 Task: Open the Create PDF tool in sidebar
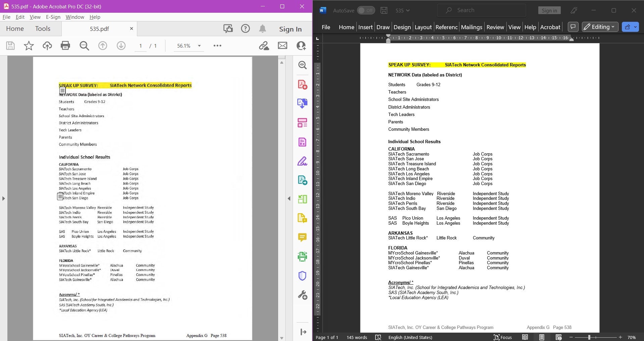click(302, 84)
